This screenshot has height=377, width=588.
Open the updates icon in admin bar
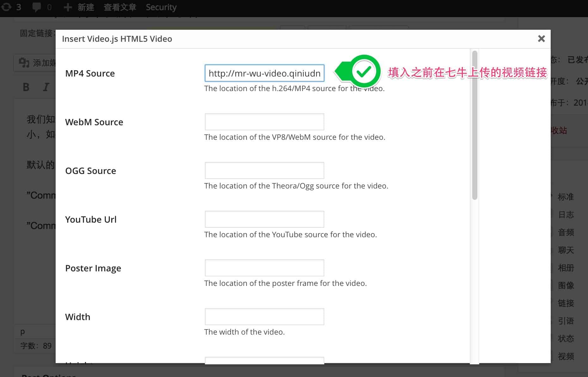click(6, 7)
